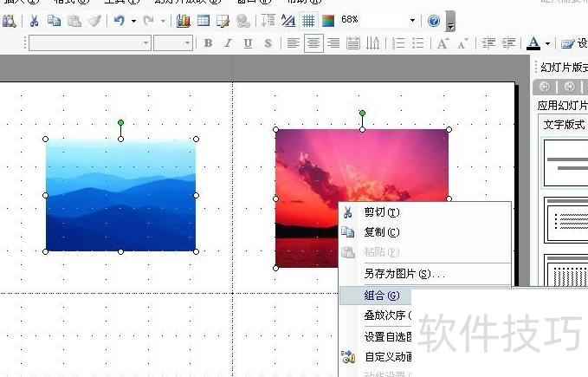The height and width of the screenshot is (377, 588).
Task: Apply numbered list formatting
Action: (x=397, y=43)
